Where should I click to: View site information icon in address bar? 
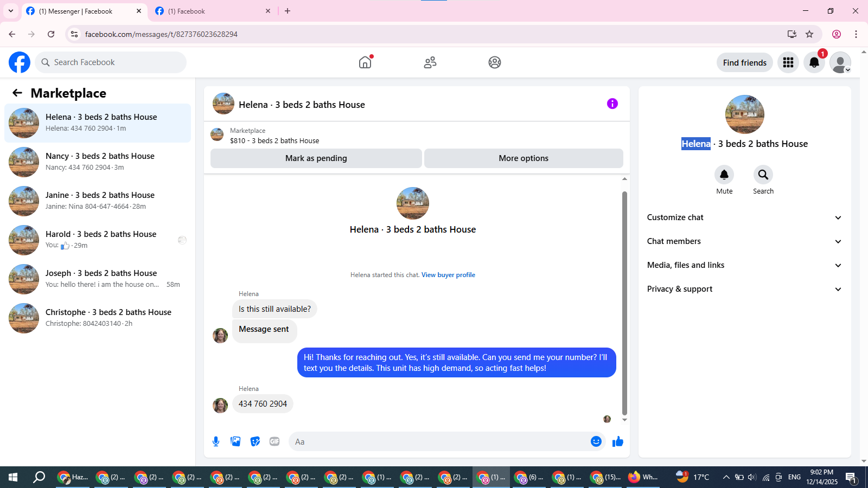74,34
